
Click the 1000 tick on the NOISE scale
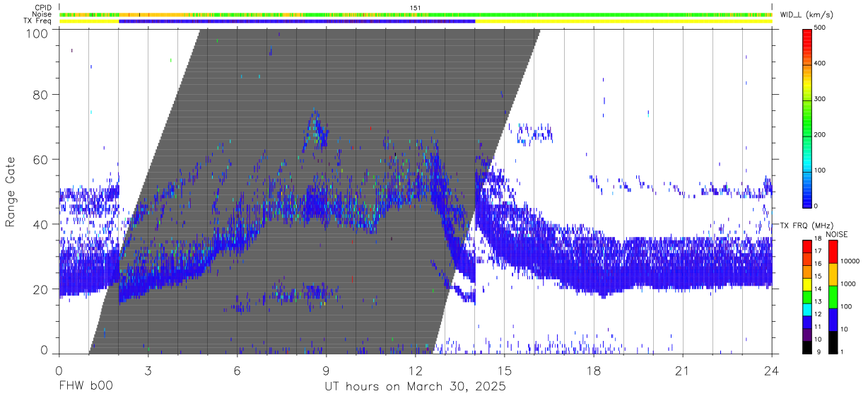[847, 284]
